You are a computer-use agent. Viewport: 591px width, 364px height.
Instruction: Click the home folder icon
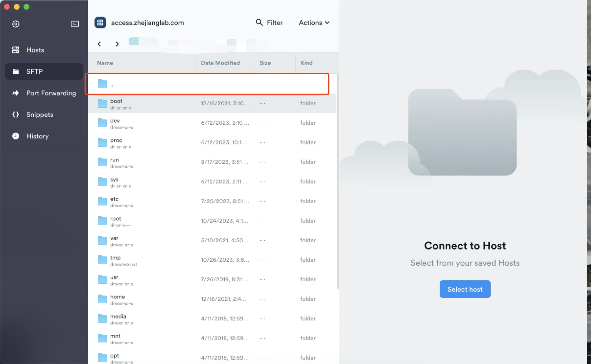tap(102, 299)
